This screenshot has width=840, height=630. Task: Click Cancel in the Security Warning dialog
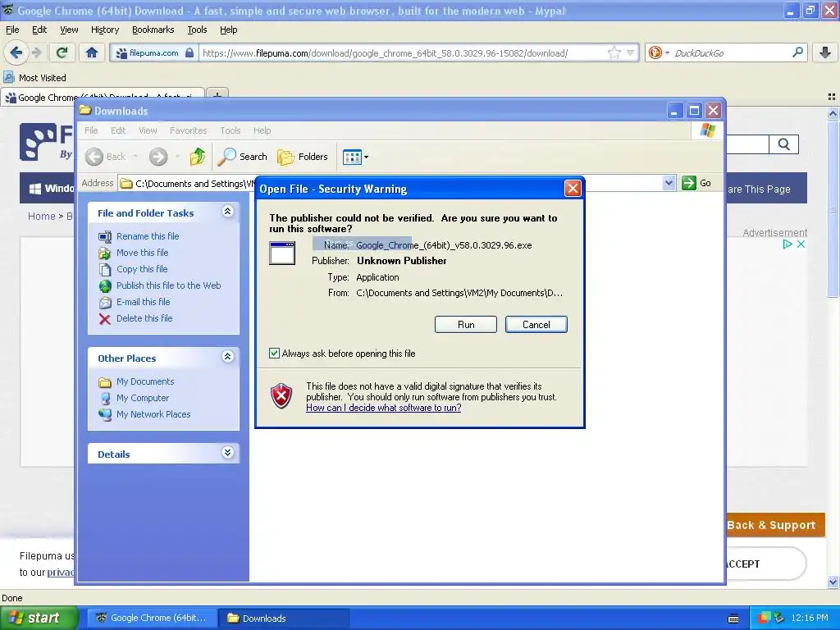click(x=536, y=325)
